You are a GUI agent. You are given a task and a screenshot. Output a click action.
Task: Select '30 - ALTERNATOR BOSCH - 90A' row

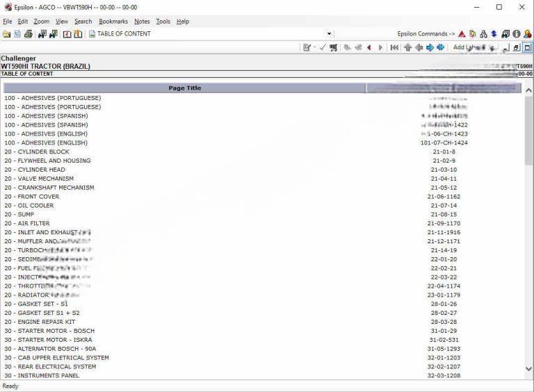(262, 349)
